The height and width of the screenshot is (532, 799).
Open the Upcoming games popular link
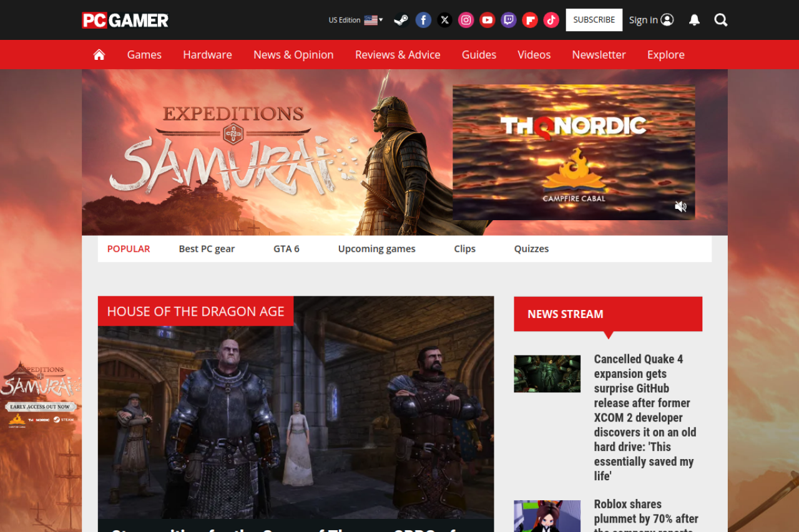(376, 249)
